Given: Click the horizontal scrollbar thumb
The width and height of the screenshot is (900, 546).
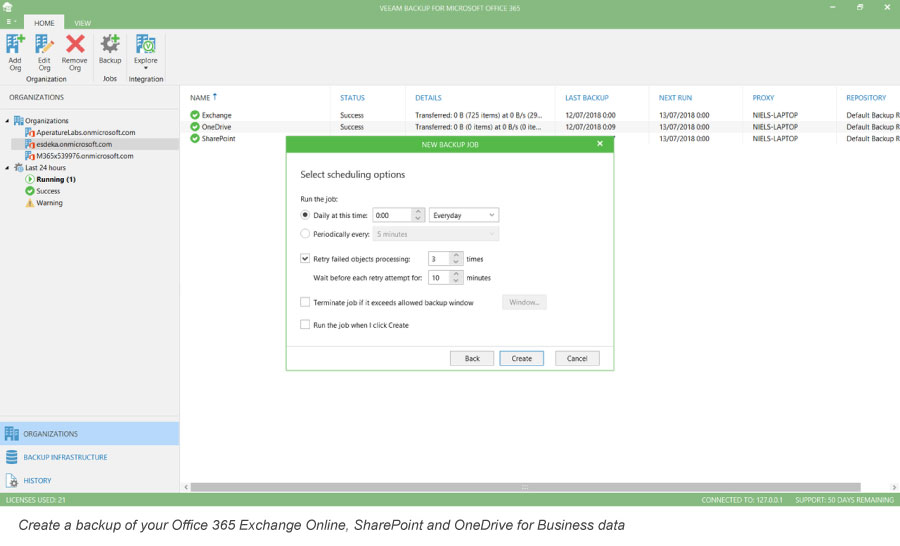Looking at the screenshot, I should tap(525, 487).
